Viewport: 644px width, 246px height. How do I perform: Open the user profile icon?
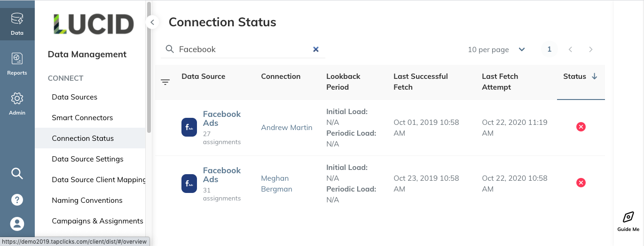click(x=17, y=223)
